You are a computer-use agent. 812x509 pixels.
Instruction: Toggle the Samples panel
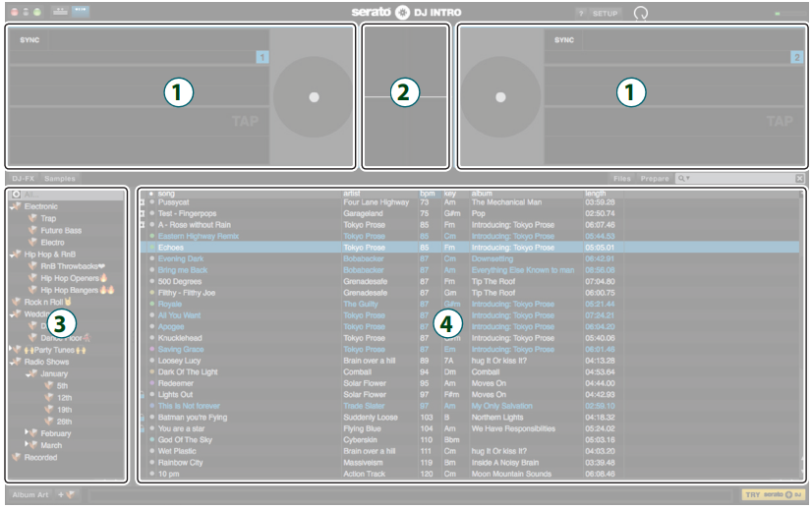(60, 178)
